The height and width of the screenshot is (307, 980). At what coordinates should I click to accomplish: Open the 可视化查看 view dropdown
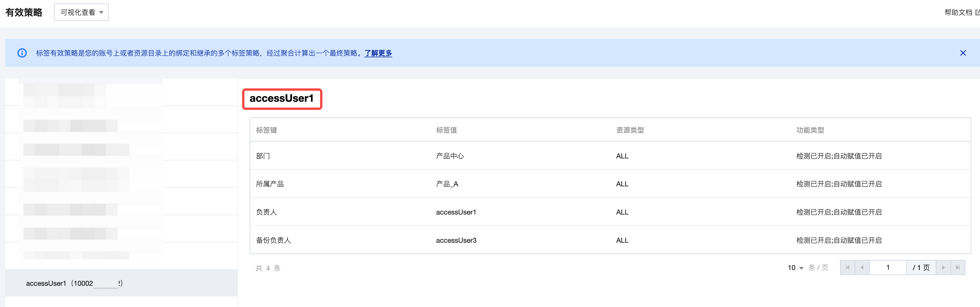tap(81, 13)
